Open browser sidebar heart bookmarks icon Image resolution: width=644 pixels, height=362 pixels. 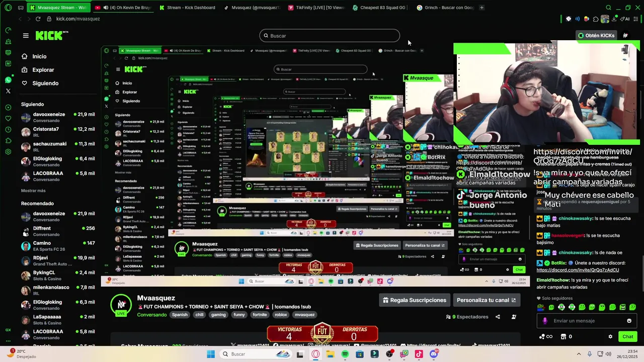8,118
